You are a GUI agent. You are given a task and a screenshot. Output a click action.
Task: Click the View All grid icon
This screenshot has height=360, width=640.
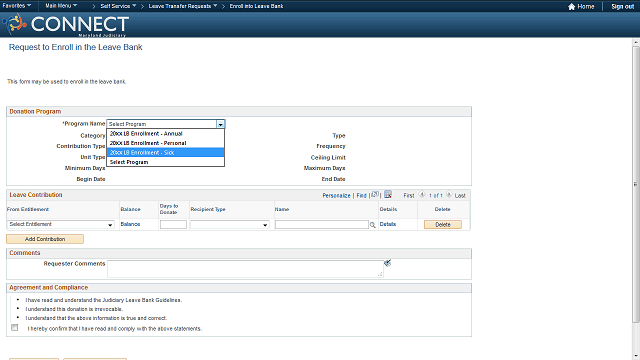[x=375, y=195]
